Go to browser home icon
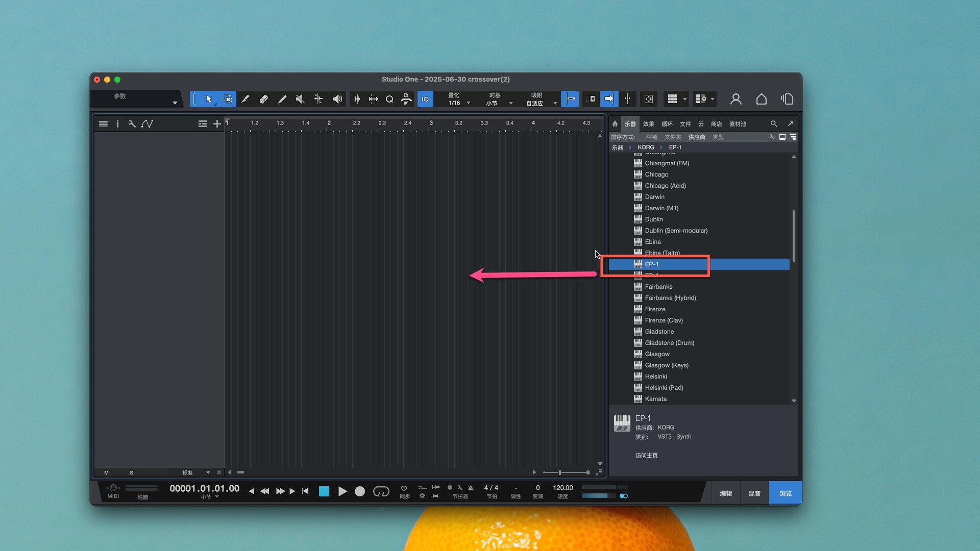Screen dimensions: 980x551 tap(615, 123)
